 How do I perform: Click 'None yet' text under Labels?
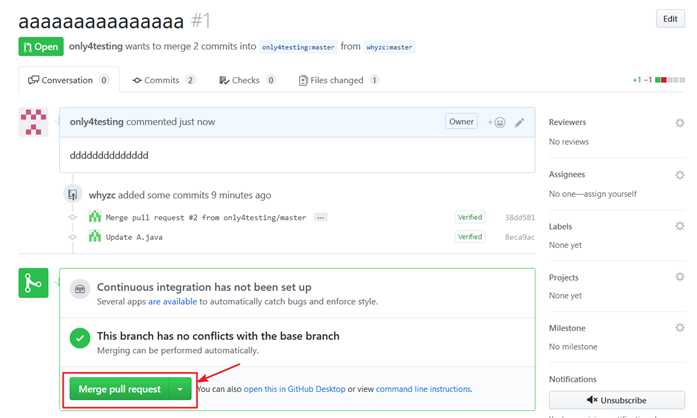pos(565,245)
